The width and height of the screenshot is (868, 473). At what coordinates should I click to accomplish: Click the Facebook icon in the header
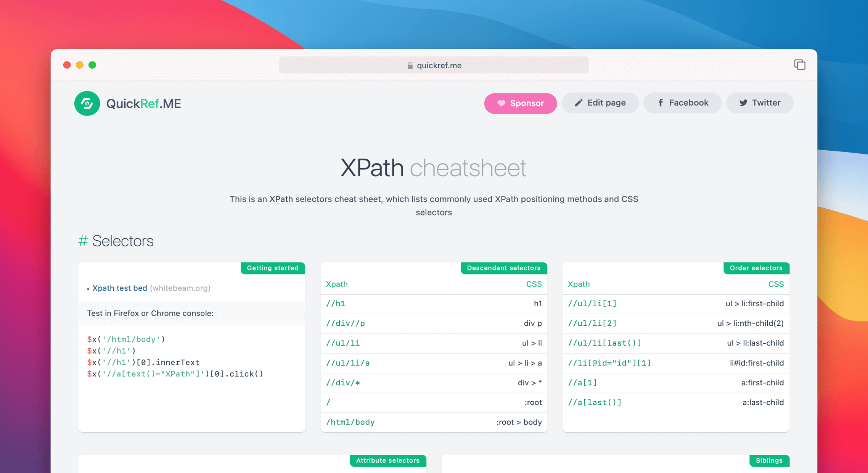coord(661,103)
